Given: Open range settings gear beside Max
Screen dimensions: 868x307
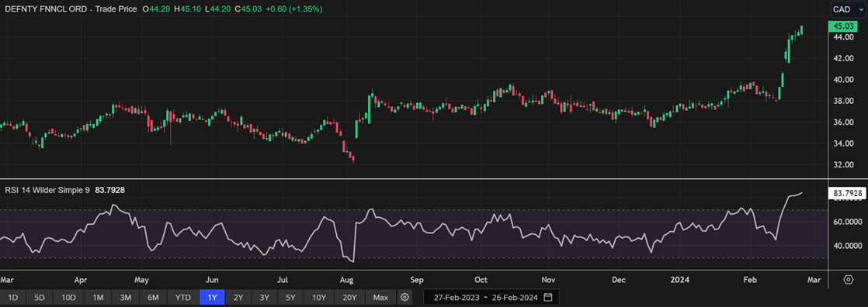Looking at the screenshot, I should [404, 298].
